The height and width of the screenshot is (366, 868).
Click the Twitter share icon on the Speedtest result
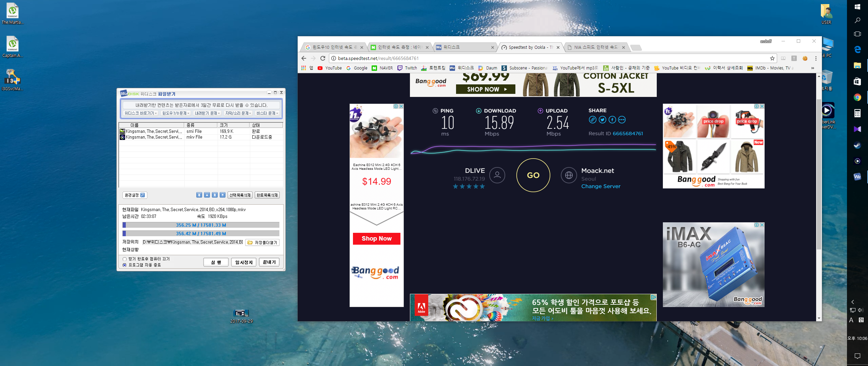pos(602,120)
